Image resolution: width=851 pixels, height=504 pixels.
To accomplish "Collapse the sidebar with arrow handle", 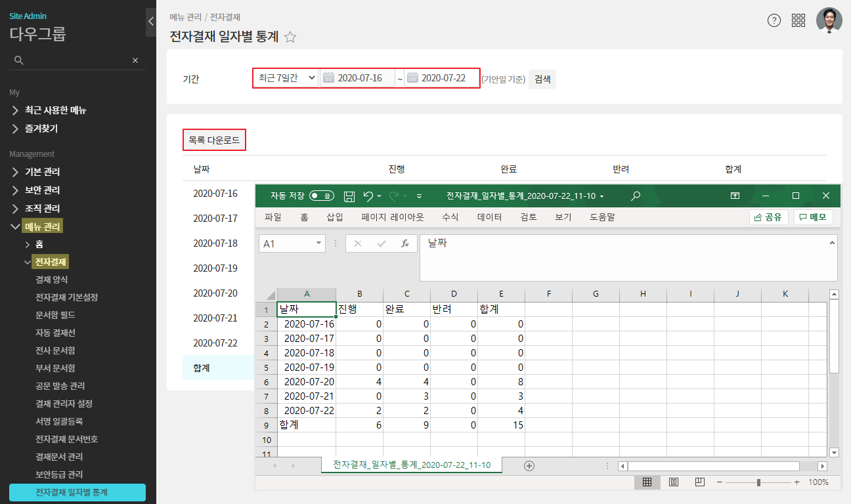I will pyautogui.click(x=150, y=22).
